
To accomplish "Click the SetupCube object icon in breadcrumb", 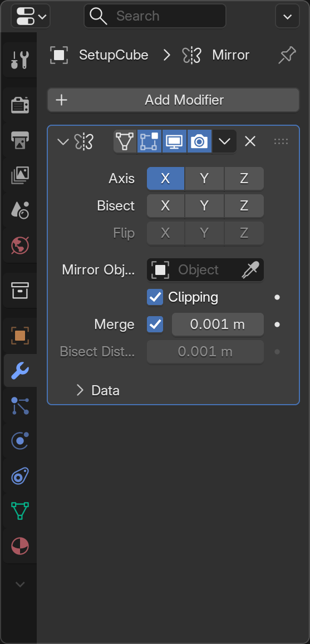I will click(58, 55).
